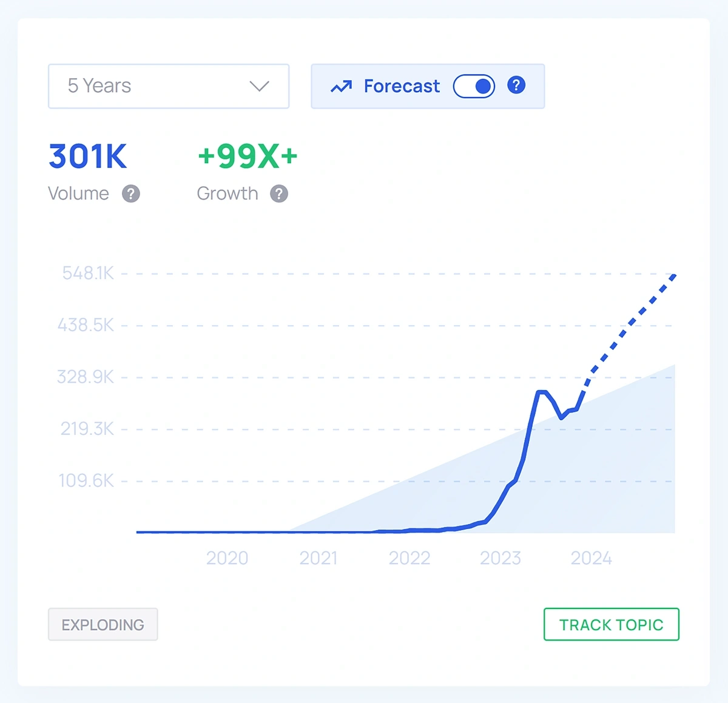Viewport: 728px width, 703px height.
Task: Click the 301K volume figure
Action: click(88, 156)
